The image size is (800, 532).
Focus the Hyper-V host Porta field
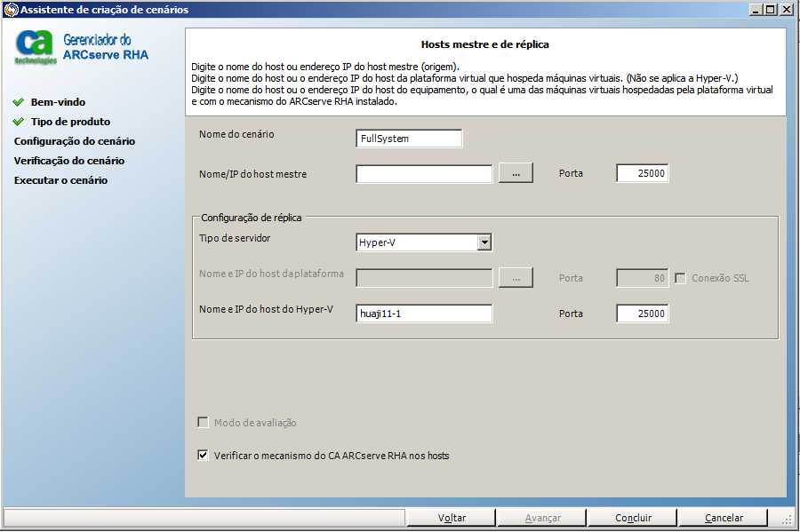click(x=643, y=314)
